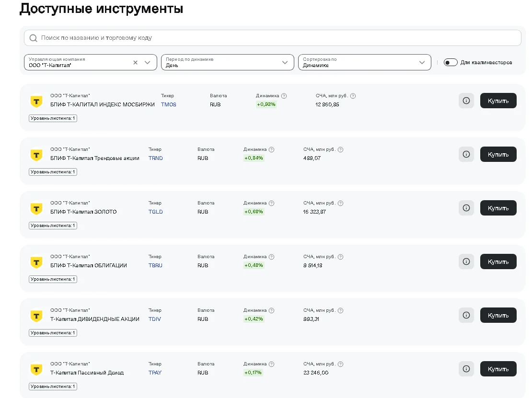532x398 pixels.
Task: Click +0,84% dynamics value
Action: 254,158
